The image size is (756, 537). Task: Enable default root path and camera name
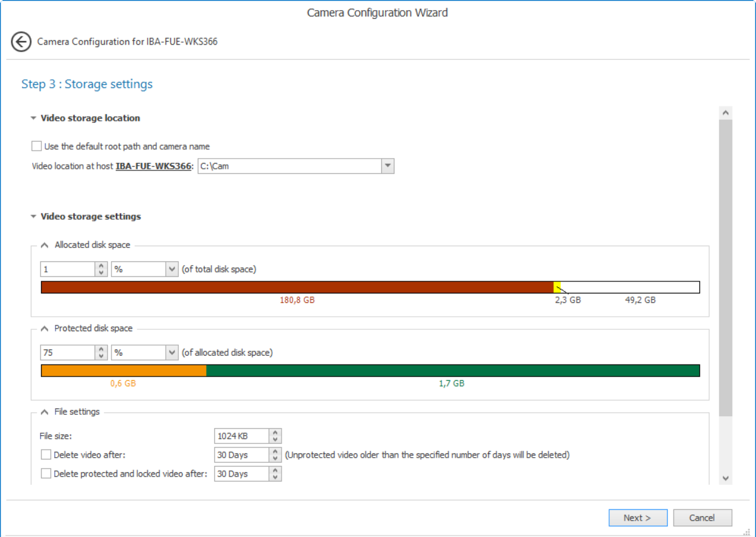point(37,147)
